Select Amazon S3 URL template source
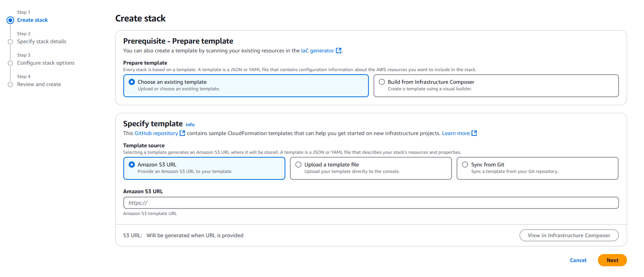The width and height of the screenshot is (644, 277). click(x=132, y=165)
